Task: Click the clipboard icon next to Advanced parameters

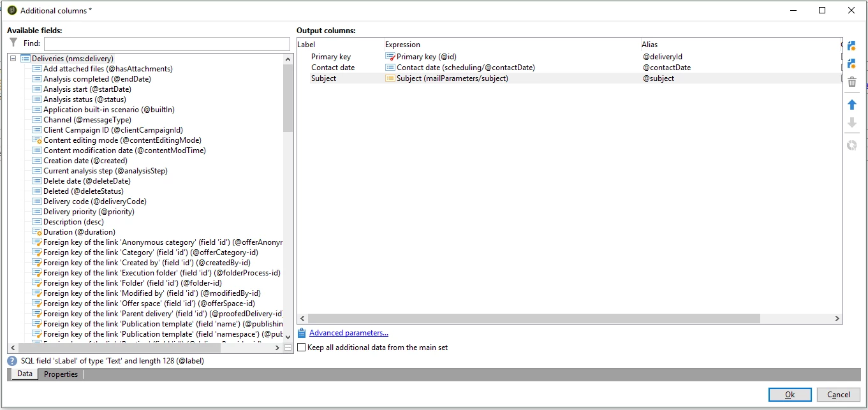Action: click(x=302, y=333)
